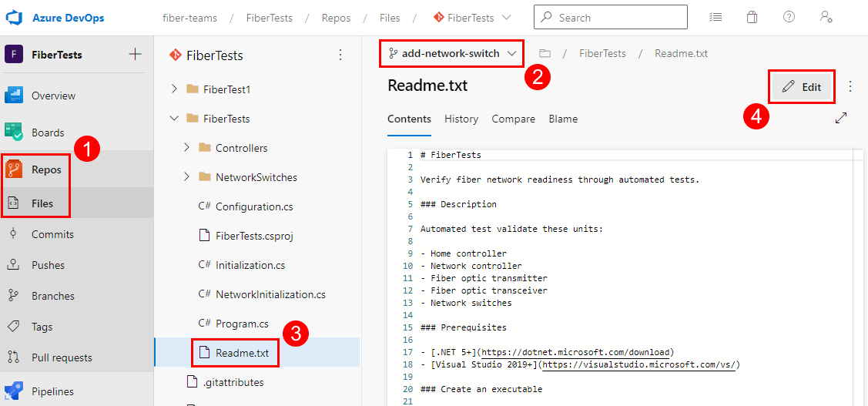Screen dimensions: 868x406
Task: Click the line "- Network switches"
Action: coord(466,303)
